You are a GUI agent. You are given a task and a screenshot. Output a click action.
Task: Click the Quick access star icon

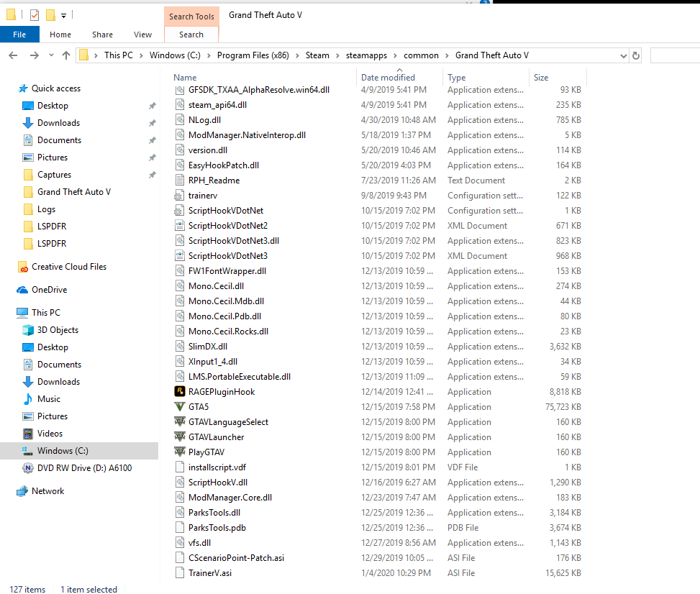pyautogui.click(x=23, y=88)
